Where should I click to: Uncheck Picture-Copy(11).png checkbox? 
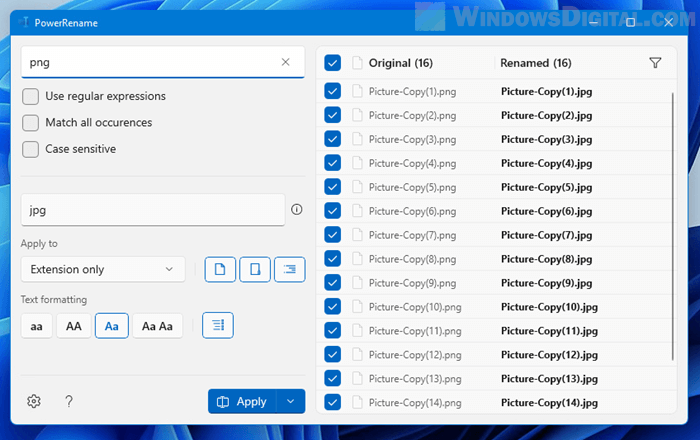click(333, 331)
